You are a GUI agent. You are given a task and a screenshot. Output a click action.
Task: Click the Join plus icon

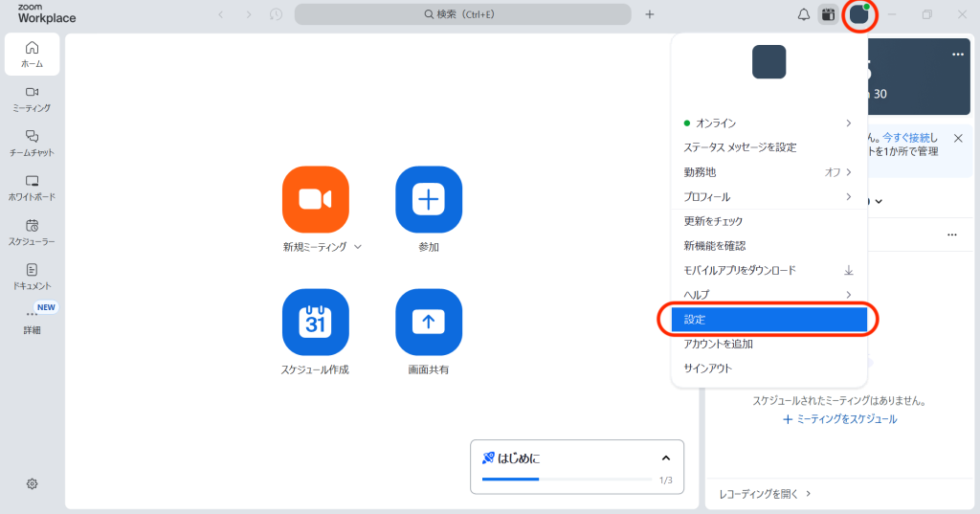click(x=428, y=199)
